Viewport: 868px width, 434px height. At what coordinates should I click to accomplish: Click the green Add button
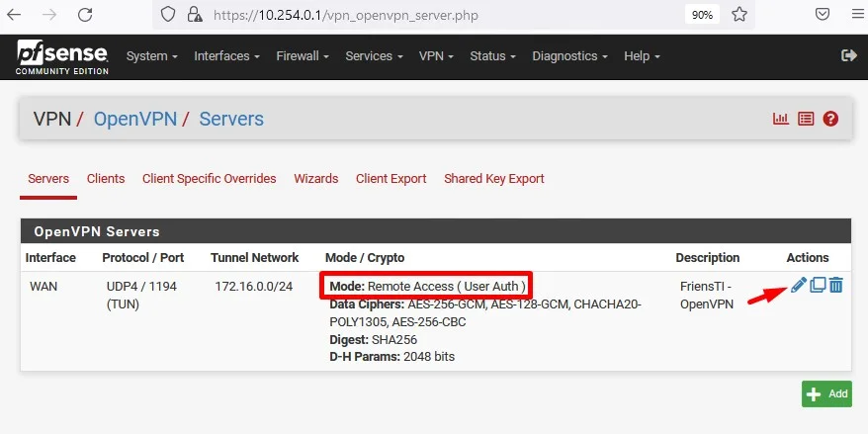click(826, 394)
